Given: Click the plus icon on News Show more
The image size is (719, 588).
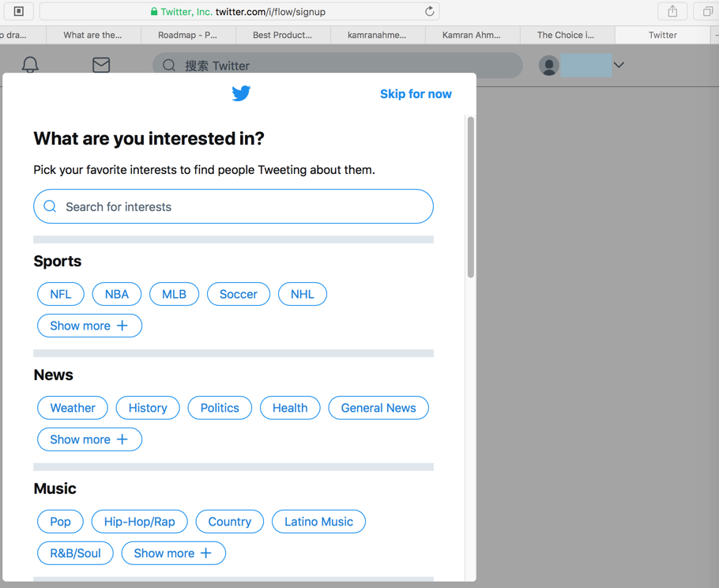Looking at the screenshot, I should click(x=122, y=439).
